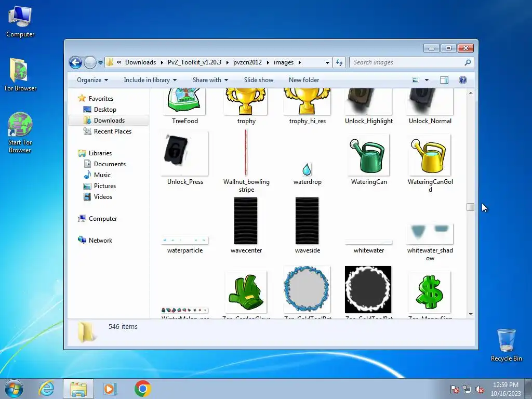Select the trophy image thumbnail
The width and height of the screenshot is (532, 399).
tap(246, 102)
